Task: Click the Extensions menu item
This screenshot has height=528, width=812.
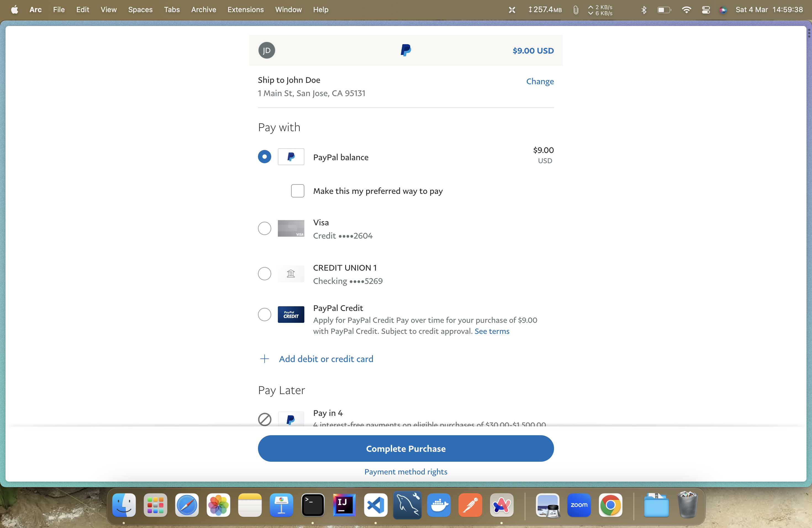Action: click(246, 9)
